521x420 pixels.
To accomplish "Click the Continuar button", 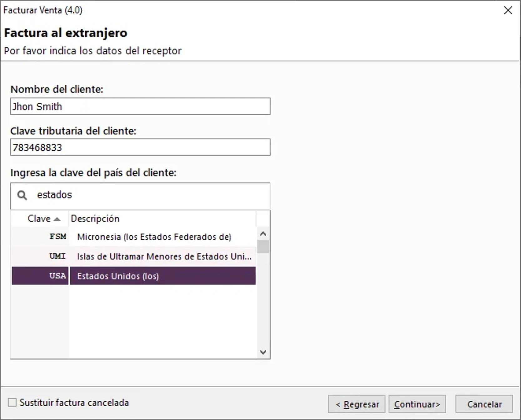I will click(417, 404).
